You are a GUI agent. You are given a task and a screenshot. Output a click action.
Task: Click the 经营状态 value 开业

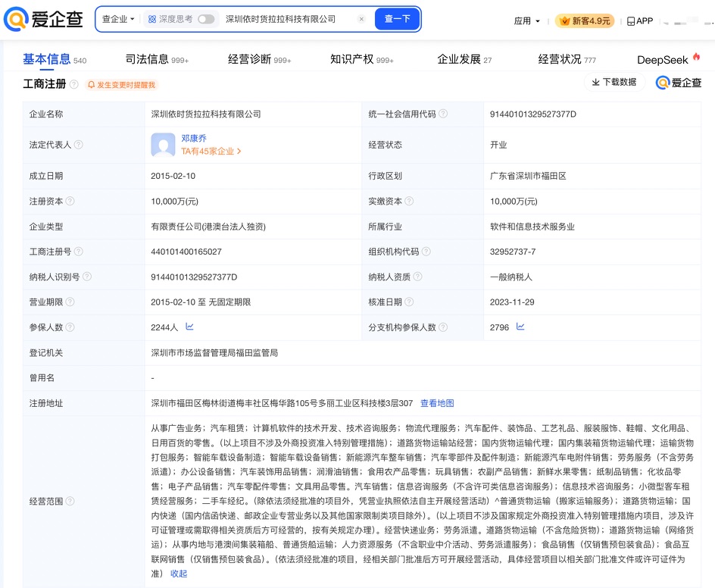click(498, 145)
